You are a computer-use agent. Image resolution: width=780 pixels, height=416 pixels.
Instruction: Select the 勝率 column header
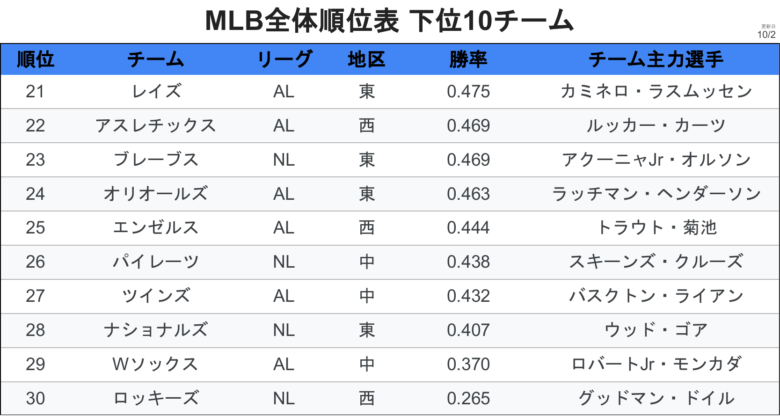[x=468, y=59]
